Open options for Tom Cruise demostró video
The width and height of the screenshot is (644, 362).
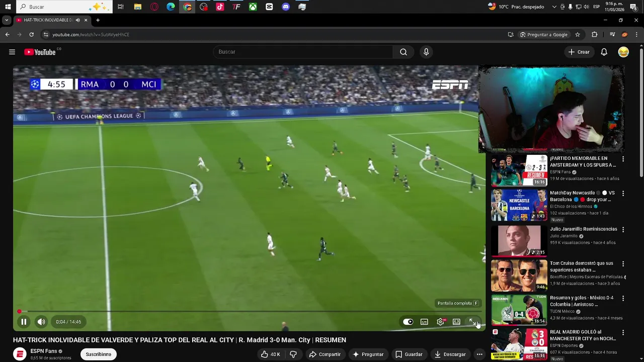[x=623, y=263]
